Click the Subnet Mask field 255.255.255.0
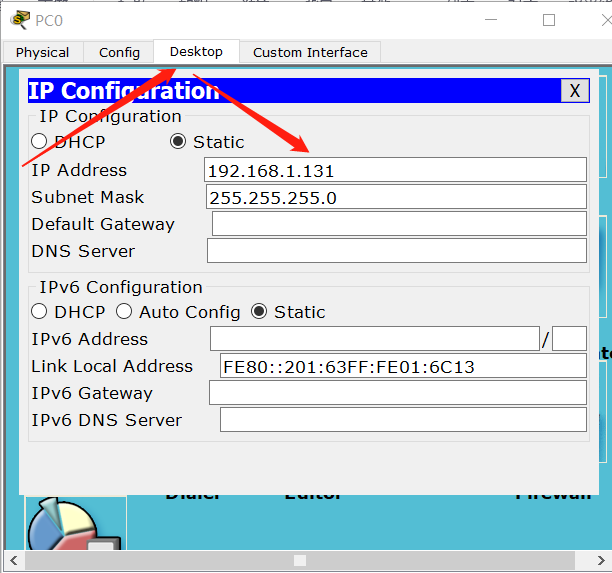This screenshot has width=612, height=573. (x=396, y=197)
